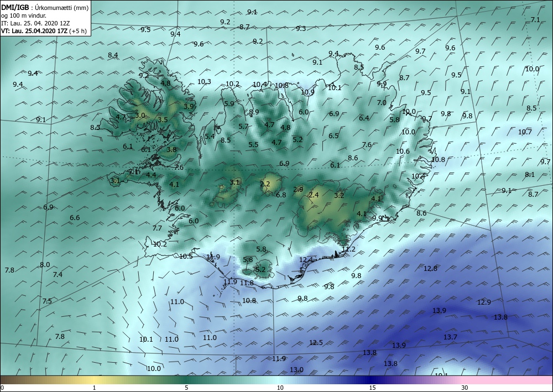Click the map value '10.7'
The width and height of the screenshot is (553, 392).
525,132
